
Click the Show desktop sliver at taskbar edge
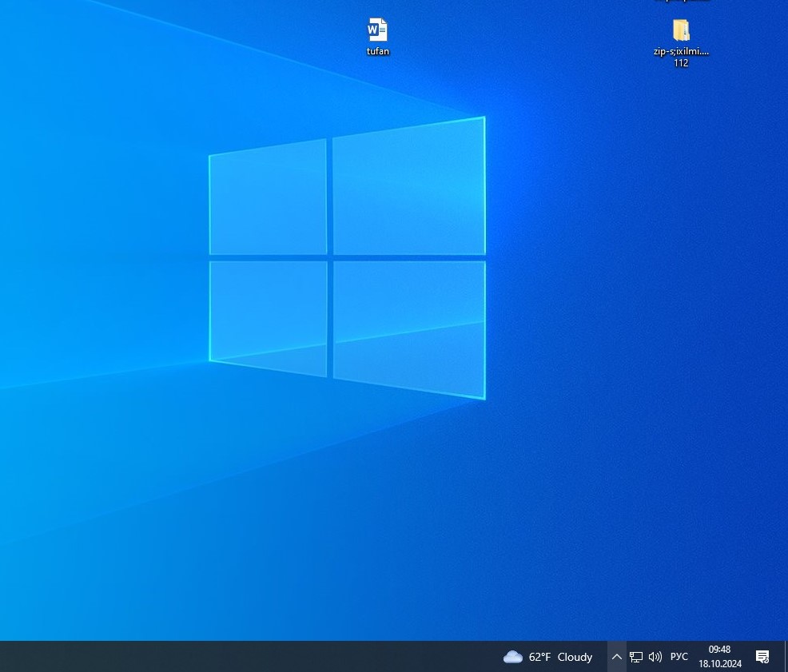click(x=786, y=657)
